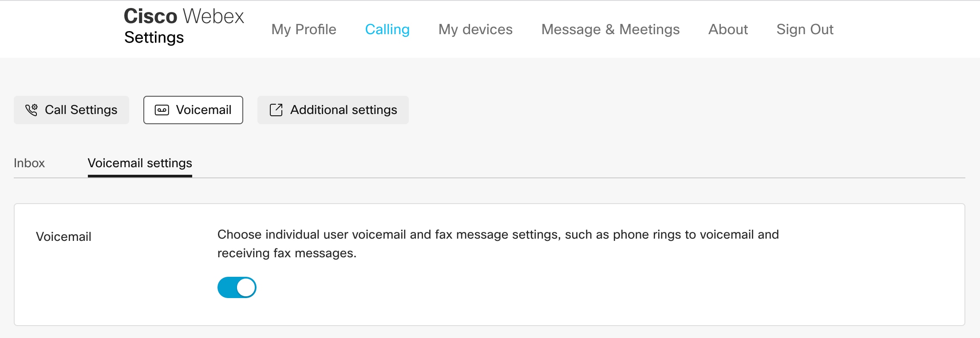This screenshot has width=980, height=338.
Task: Open Additional settings
Action: pos(333,110)
